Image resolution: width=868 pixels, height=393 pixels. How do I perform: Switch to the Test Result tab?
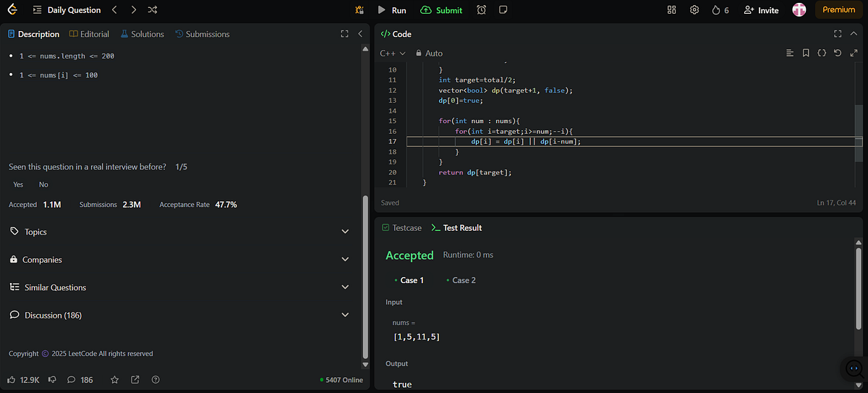pyautogui.click(x=456, y=227)
